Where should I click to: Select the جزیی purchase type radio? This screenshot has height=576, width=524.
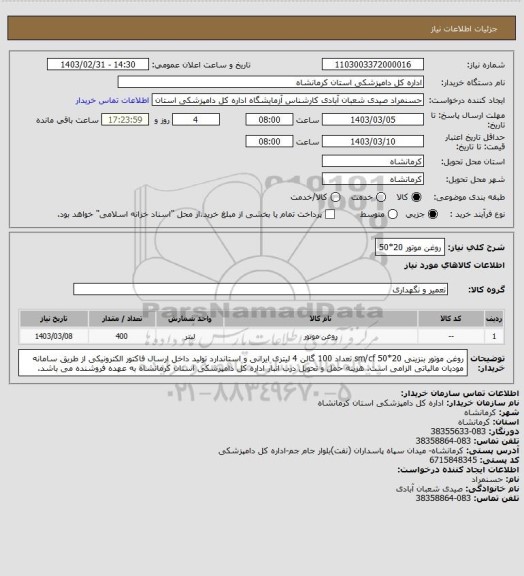(433, 214)
